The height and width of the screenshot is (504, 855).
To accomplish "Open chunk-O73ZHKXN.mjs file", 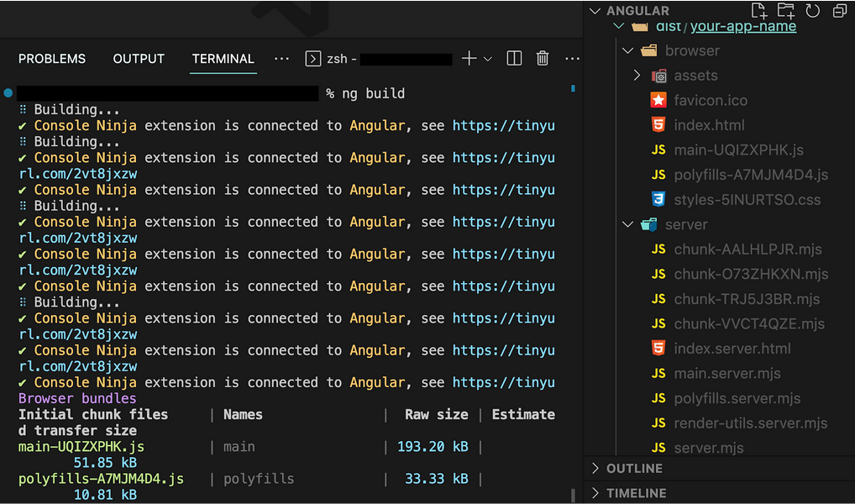I will click(751, 274).
